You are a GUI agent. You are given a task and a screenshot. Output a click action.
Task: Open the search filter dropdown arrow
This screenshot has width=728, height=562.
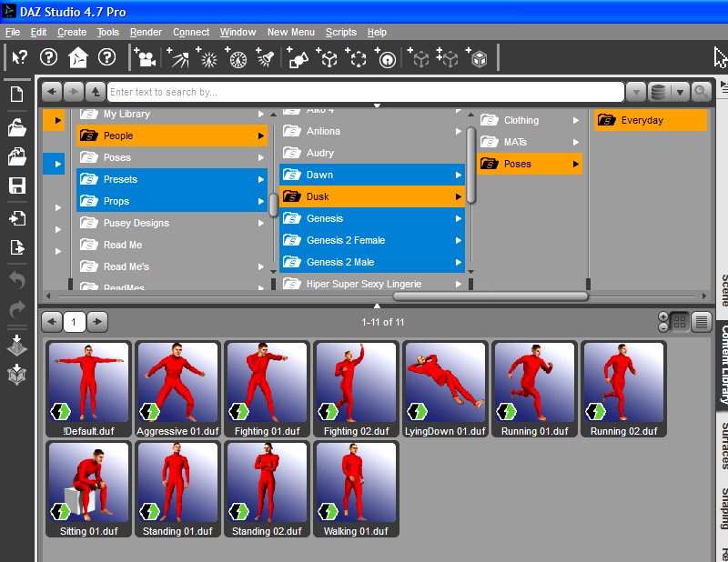click(x=636, y=92)
